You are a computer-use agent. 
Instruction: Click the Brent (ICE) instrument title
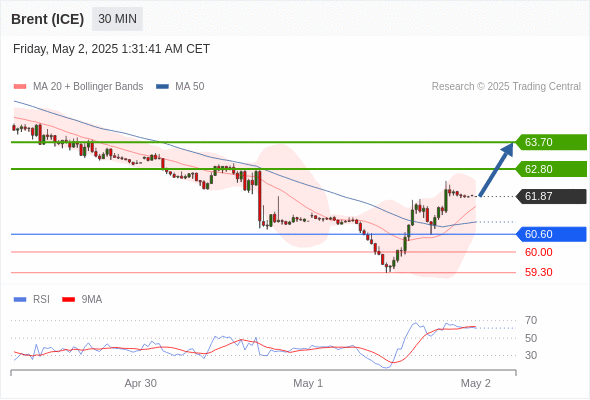[47, 19]
